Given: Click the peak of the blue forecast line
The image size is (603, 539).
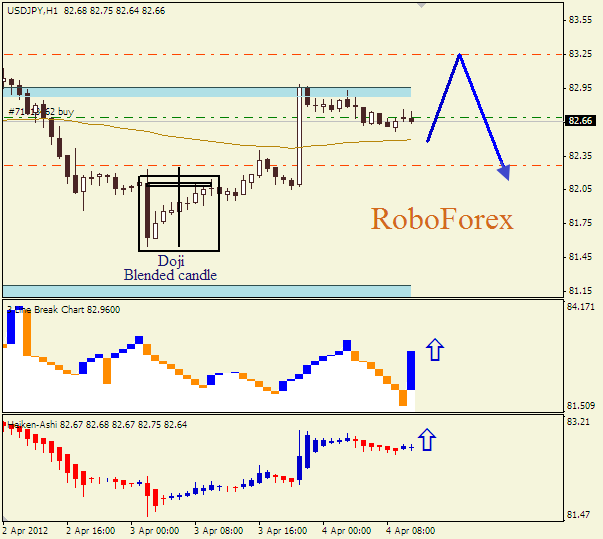Looking at the screenshot, I should tap(459, 55).
